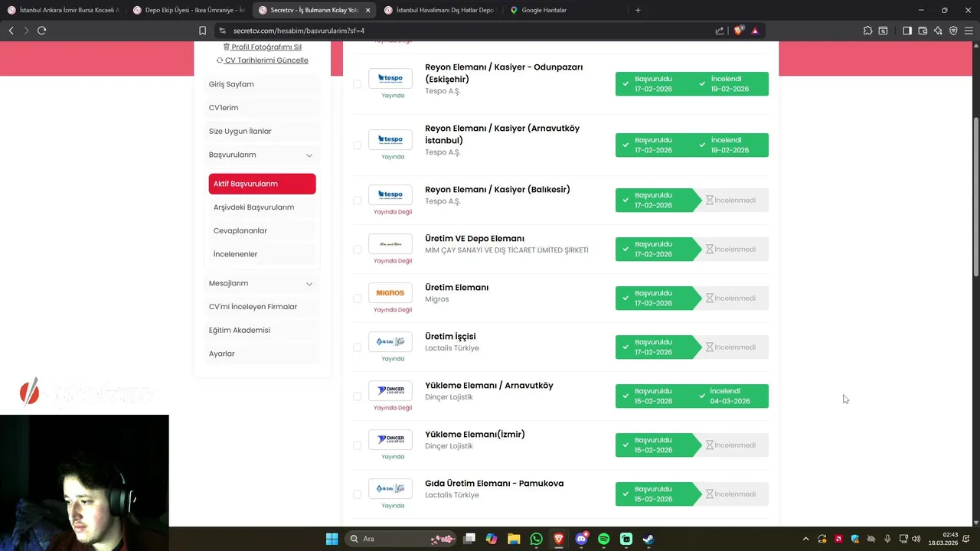The width and height of the screenshot is (980, 551).
Task: Tick checkbox for Gıda Üretim Elemanı Pamukova
Action: click(357, 494)
